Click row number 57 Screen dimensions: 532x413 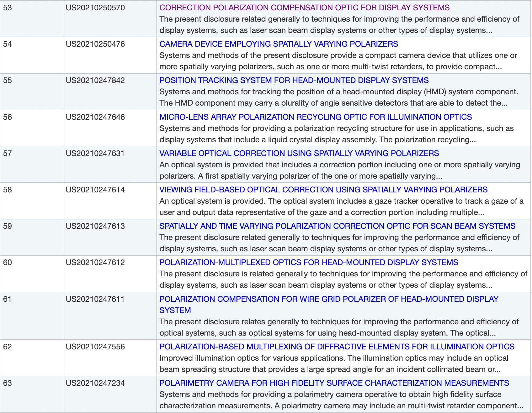(8, 153)
